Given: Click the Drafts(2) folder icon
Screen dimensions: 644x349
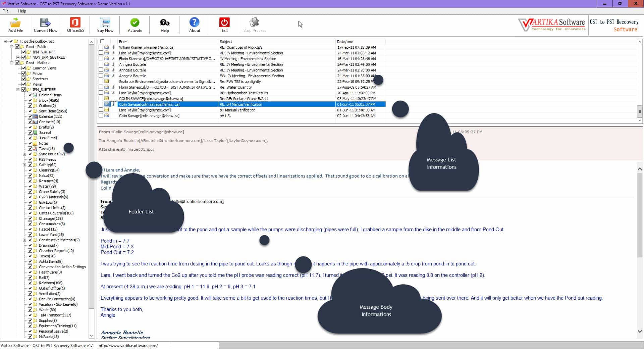Looking at the screenshot, I should pos(35,127).
